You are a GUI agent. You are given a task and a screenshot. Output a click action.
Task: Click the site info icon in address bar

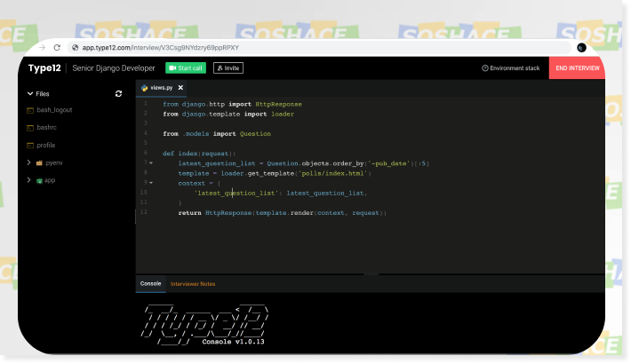click(x=75, y=47)
